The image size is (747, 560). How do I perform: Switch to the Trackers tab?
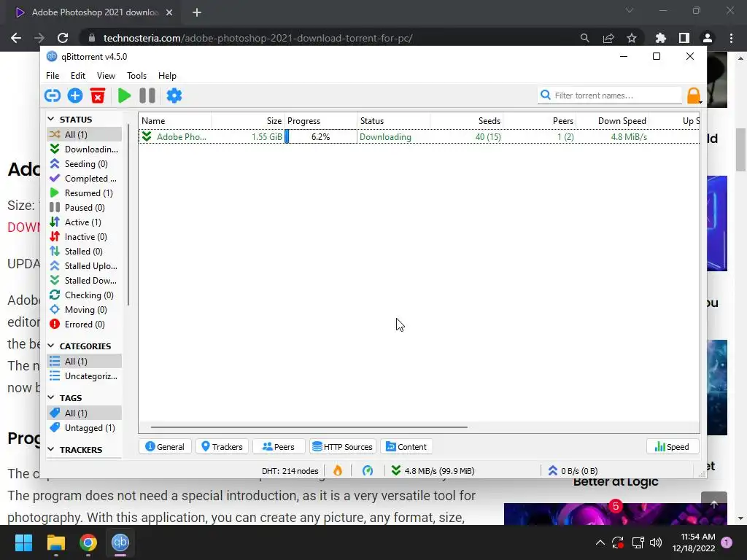222,447
